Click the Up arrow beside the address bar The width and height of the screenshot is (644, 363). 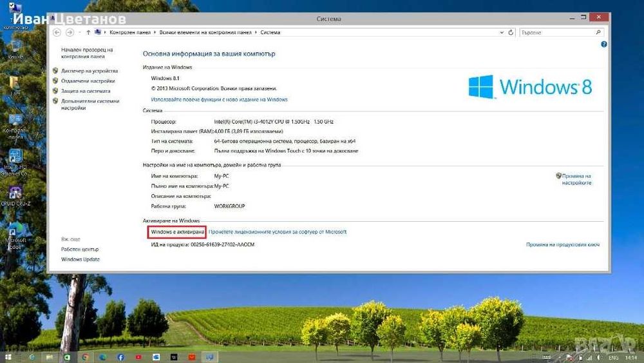pyautogui.click(x=88, y=32)
